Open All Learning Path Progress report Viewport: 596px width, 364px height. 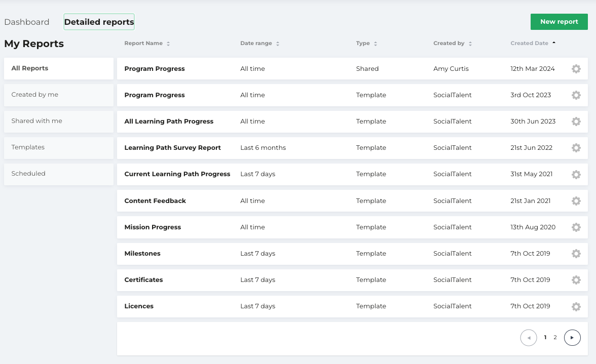click(x=169, y=122)
